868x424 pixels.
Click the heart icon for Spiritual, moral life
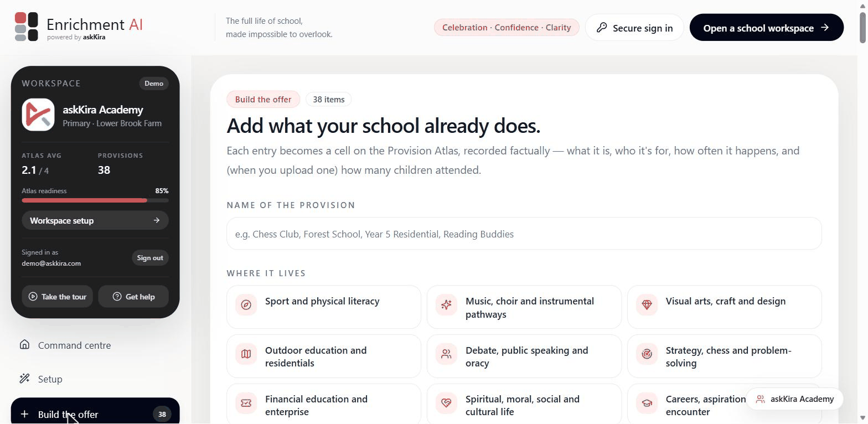click(x=446, y=403)
